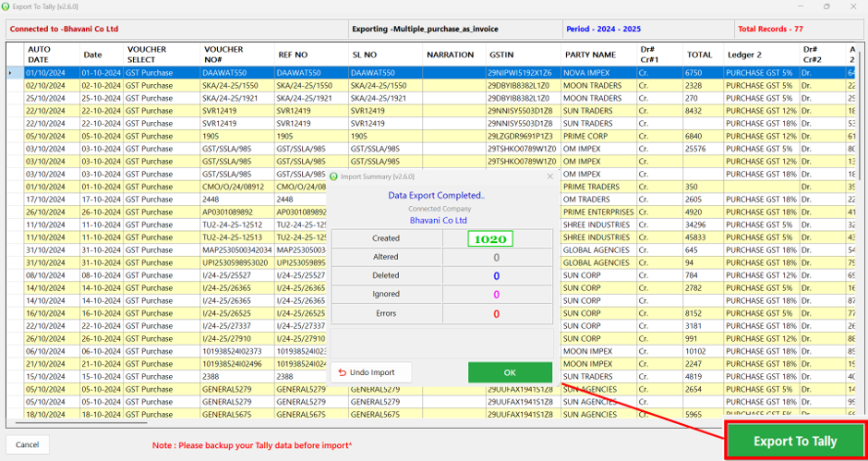
Task: Maximize the Export To Tally window
Action: coord(827,6)
